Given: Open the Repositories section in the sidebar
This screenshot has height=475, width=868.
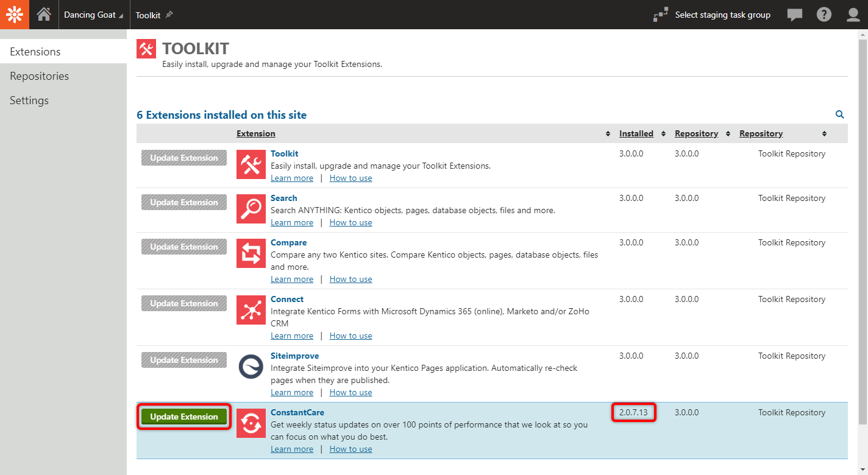Looking at the screenshot, I should (63, 76).
